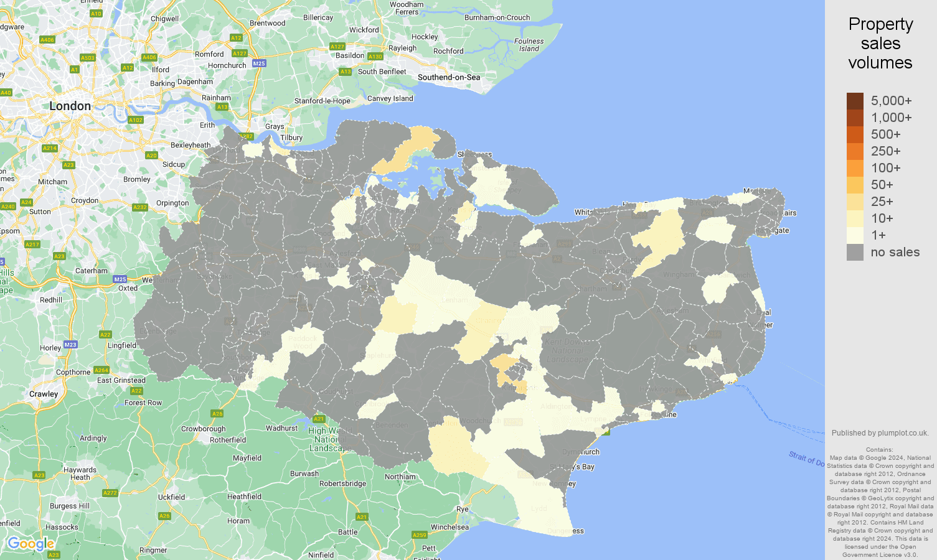
Task: Click the 'Published by plumplot.co.uk' text
Action: coord(880,433)
